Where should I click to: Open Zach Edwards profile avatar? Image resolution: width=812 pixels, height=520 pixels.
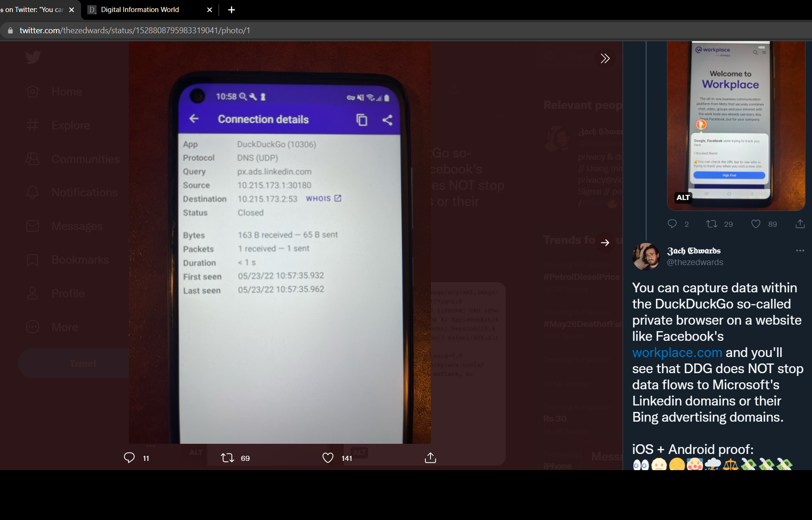tap(646, 256)
